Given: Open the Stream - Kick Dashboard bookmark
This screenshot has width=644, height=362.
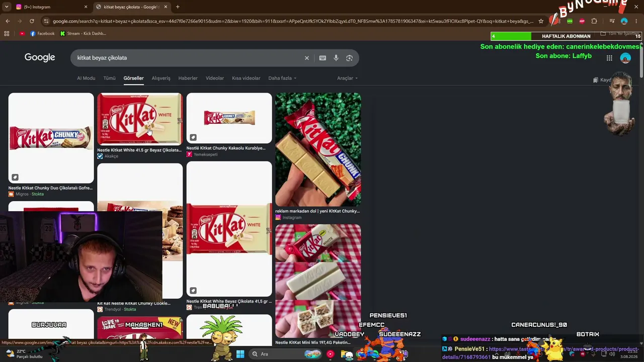Looking at the screenshot, I should click(83, 34).
